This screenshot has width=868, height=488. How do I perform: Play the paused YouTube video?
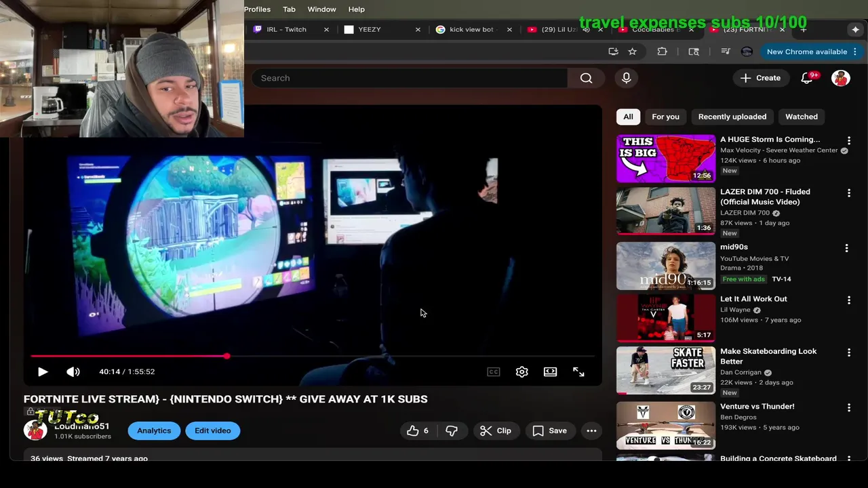pyautogui.click(x=42, y=371)
